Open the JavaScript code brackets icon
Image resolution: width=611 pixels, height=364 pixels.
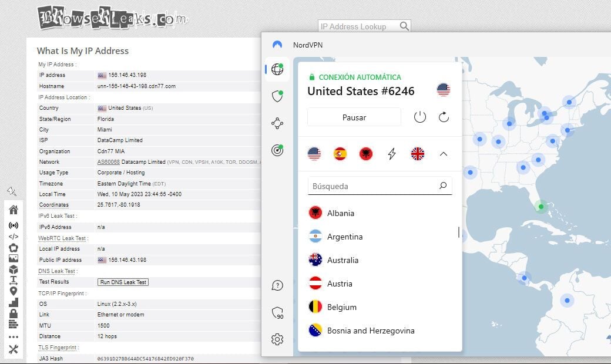coord(14,237)
